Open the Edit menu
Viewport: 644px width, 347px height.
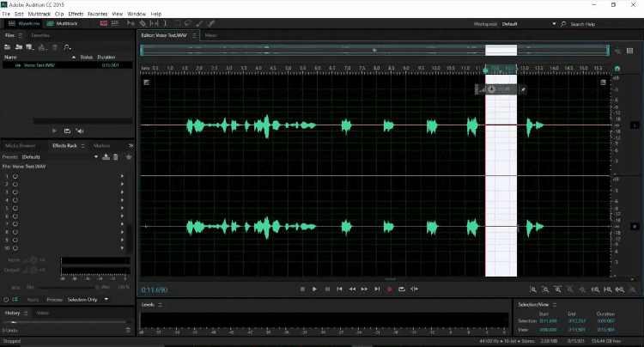coord(19,14)
